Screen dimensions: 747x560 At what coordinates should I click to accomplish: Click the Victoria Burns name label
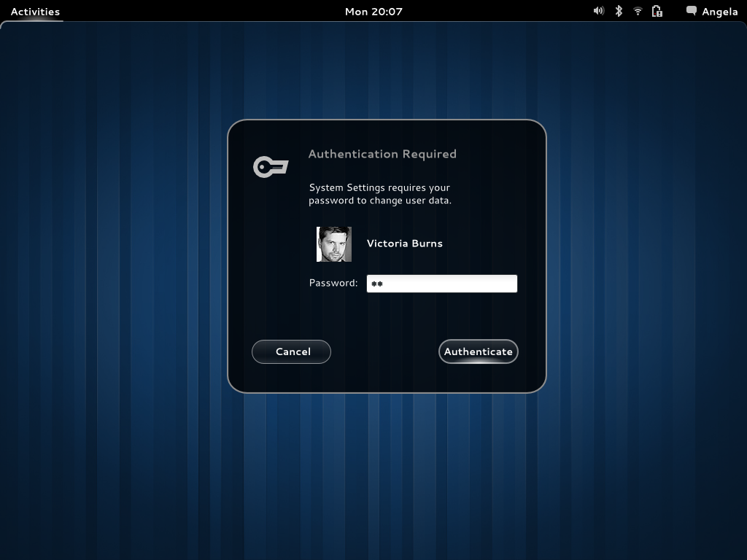(404, 244)
